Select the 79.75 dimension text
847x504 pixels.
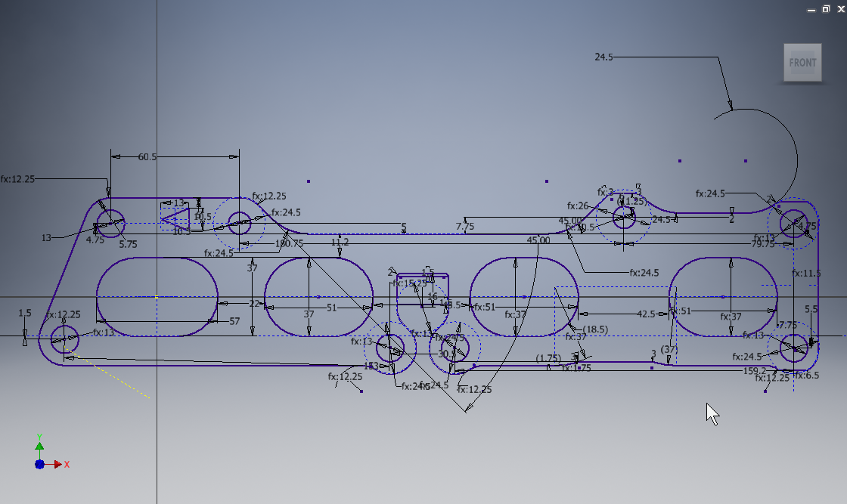click(x=763, y=244)
